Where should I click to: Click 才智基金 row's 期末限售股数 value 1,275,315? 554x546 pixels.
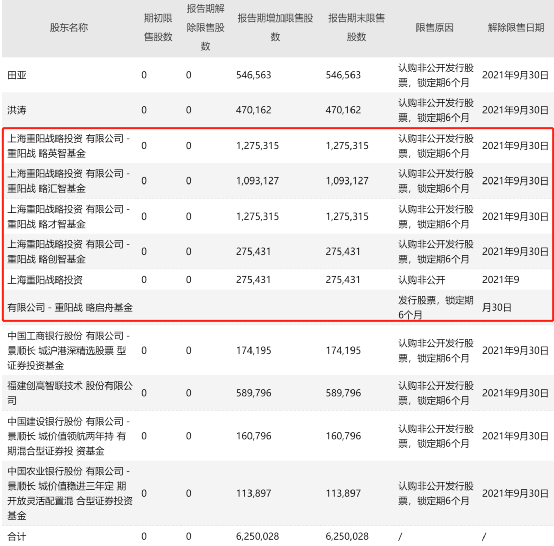347,216
